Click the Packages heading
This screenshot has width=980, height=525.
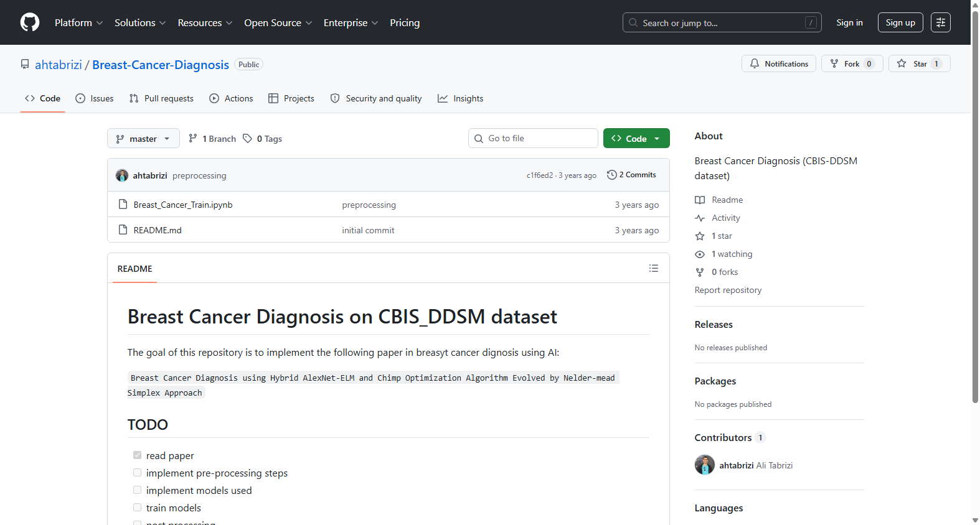pyautogui.click(x=715, y=381)
